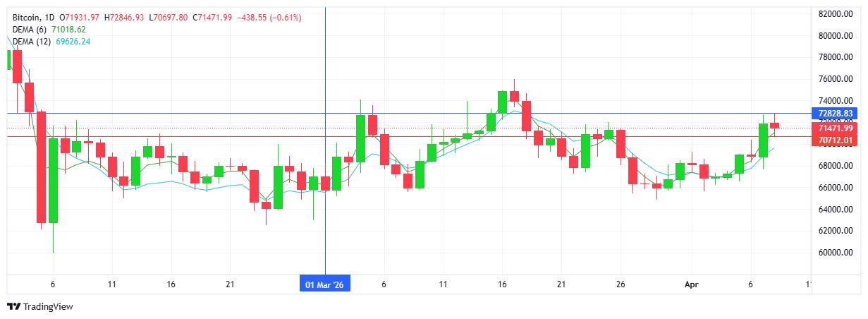Click the latest red candle on the chart
Viewport: 868px width, 319px height.
(774, 125)
